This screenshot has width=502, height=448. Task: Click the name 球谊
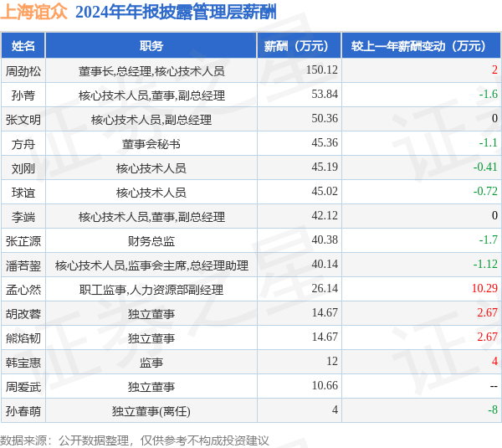pos(23,193)
